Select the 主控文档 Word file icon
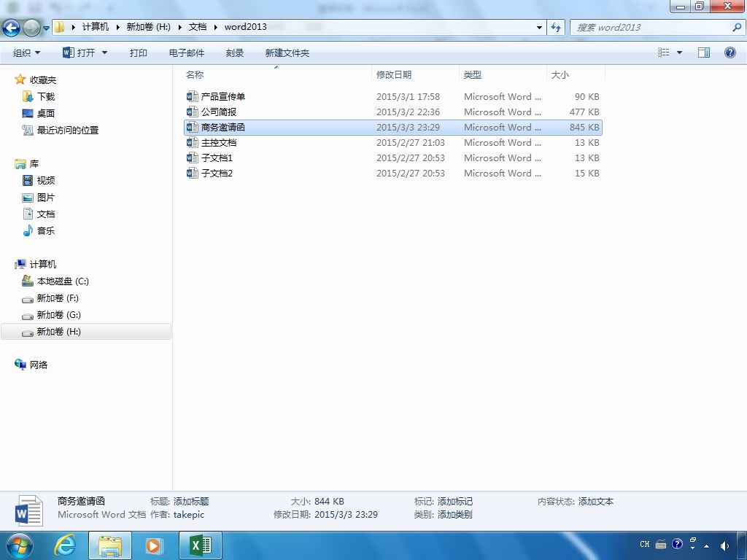Image resolution: width=747 pixels, height=560 pixels. (x=192, y=142)
